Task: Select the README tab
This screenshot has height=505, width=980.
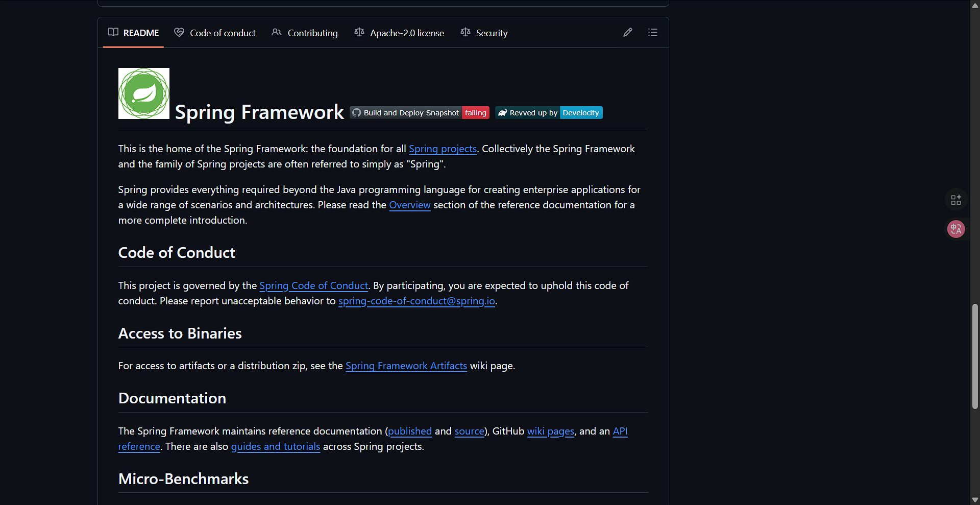Action: pyautogui.click(x=134, y=33)
